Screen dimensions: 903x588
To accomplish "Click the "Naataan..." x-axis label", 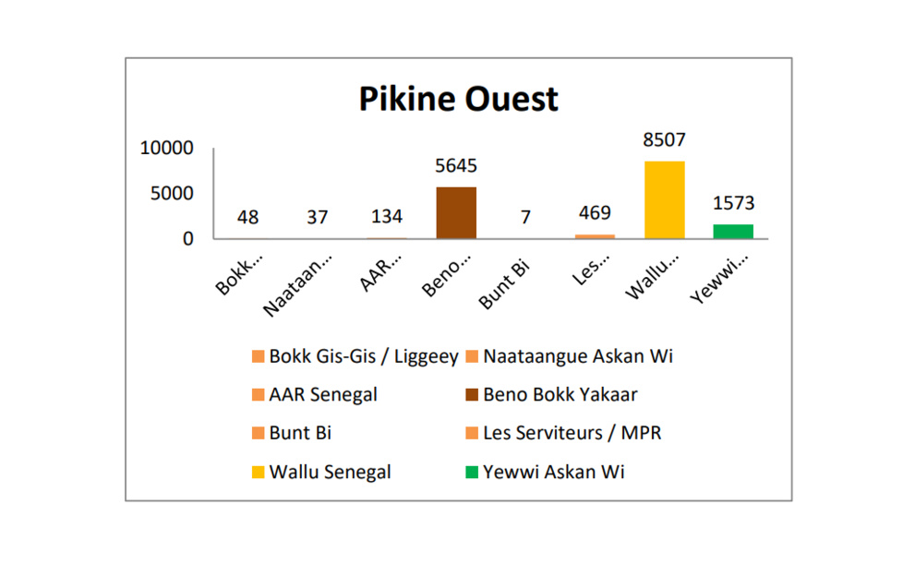I will [297, 285].
